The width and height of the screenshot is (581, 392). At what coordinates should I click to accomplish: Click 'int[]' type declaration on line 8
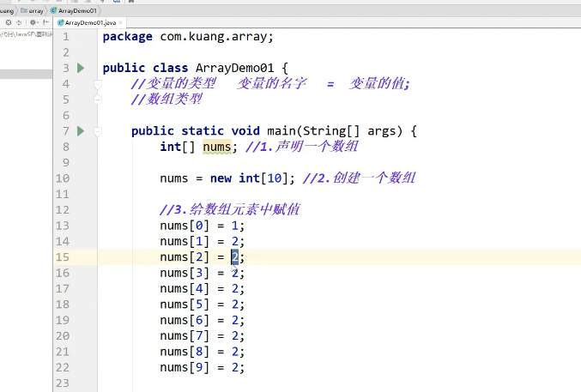click(178, 147)
